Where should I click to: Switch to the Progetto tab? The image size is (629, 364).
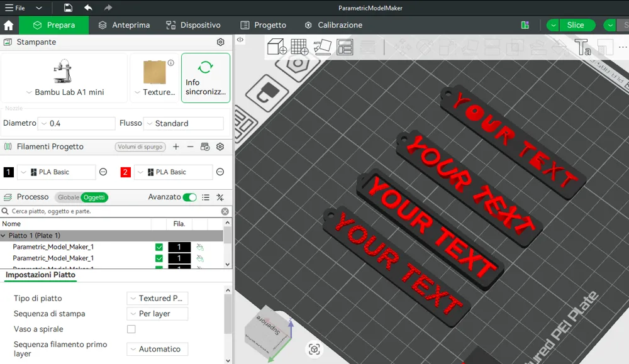point(263,25)
